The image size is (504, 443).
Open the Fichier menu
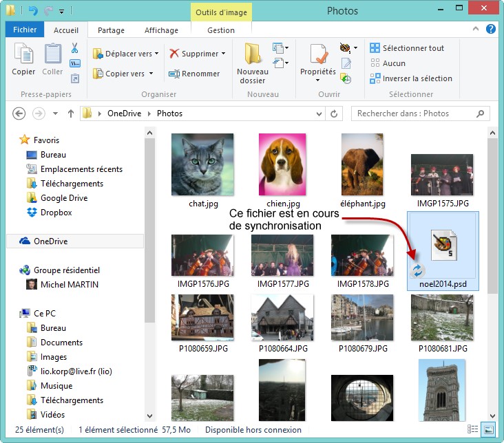pos(25,30)
